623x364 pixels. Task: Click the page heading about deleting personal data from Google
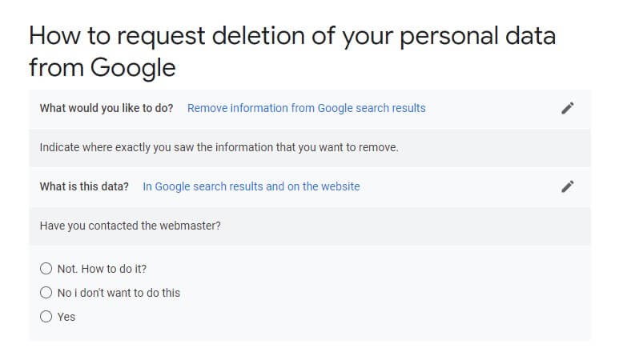[292, 51]
